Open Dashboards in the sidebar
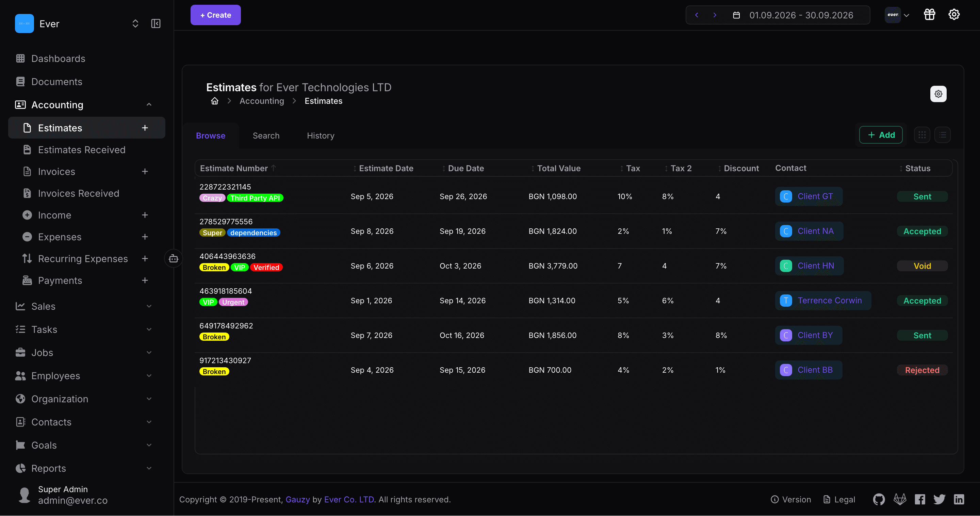Image resolution: width=980 pixels, height=516 pixels. pyautogui.click(x=58, y=58)
